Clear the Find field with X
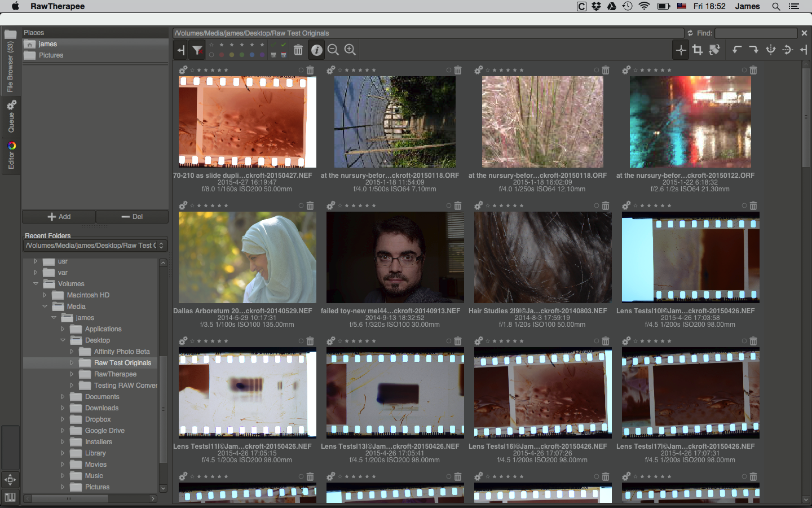The image size is (812, 508). pos(805,33)
